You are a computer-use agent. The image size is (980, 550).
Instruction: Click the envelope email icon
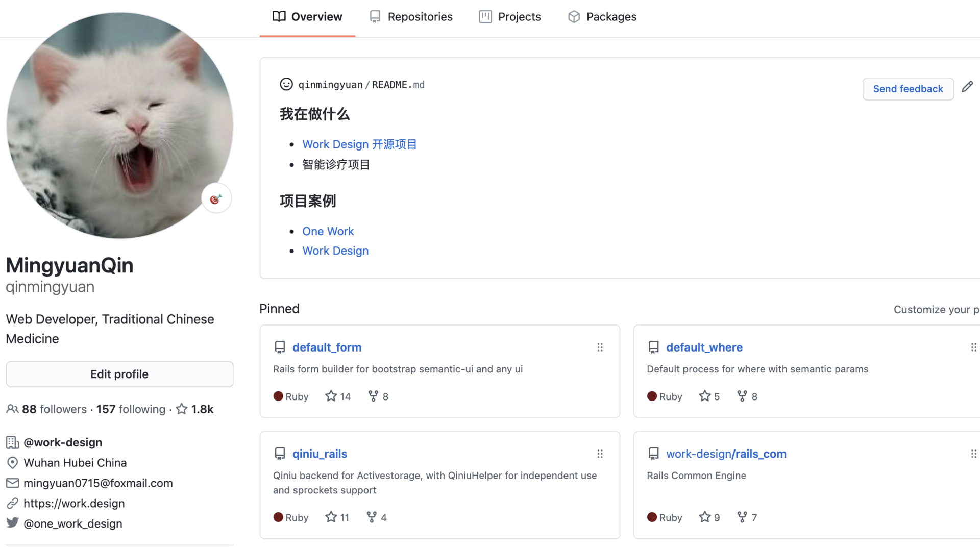point(12,483)
